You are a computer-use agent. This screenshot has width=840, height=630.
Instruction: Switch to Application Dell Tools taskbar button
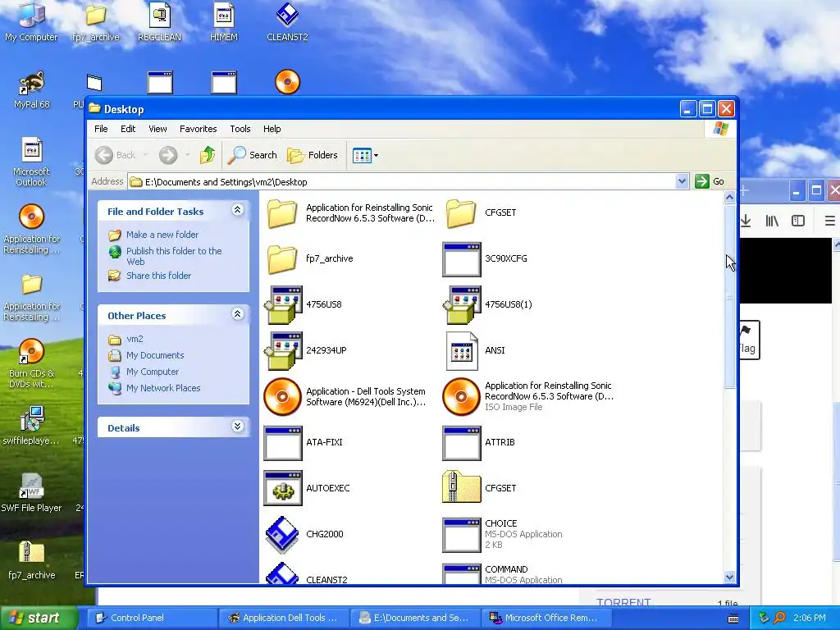[284, 618]
